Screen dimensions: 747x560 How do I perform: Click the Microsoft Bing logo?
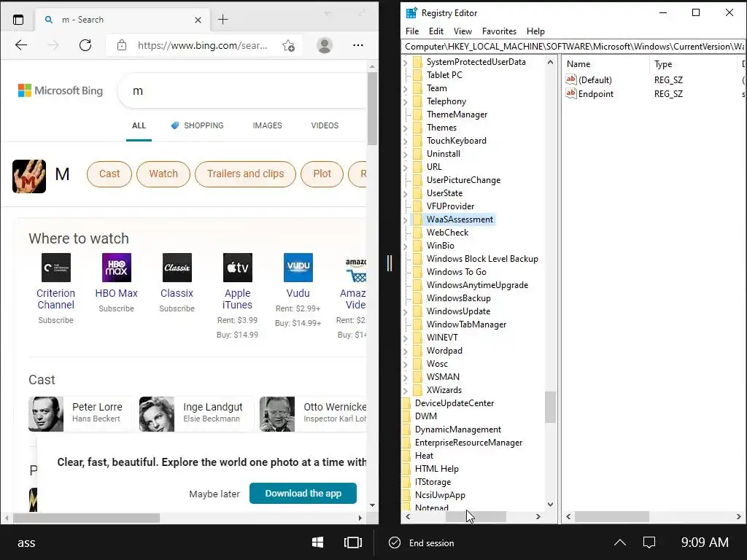tap(60, 90)
